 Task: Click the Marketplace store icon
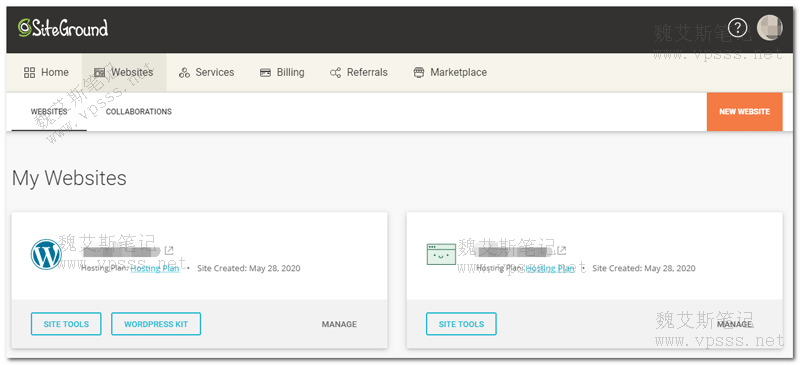pyautogui.click(x=419, y=72)
